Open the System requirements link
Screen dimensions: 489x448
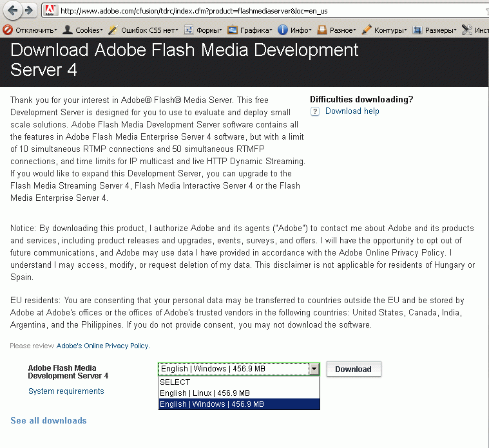coord(66,391)
